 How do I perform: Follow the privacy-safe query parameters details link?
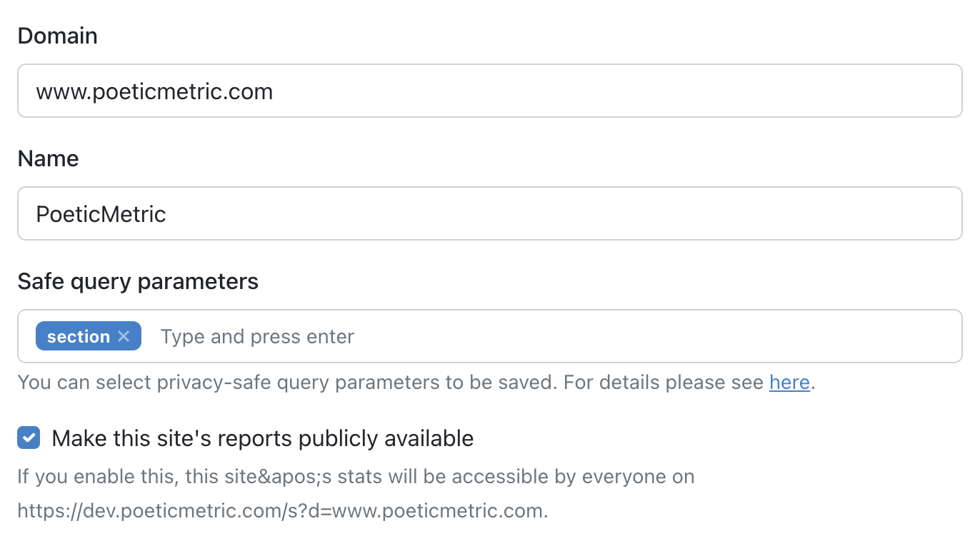pos(789,383)
